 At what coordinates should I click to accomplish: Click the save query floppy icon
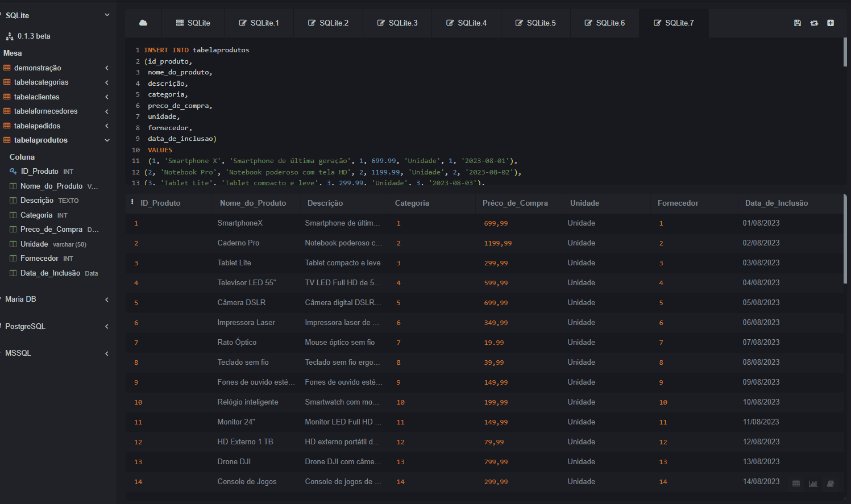[798, 23]
